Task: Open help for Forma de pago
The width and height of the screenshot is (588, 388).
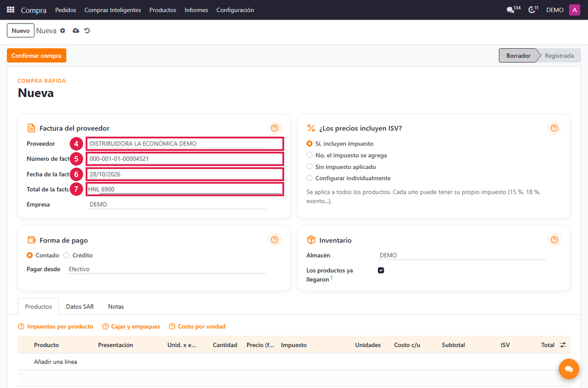Action: (274, 240)
